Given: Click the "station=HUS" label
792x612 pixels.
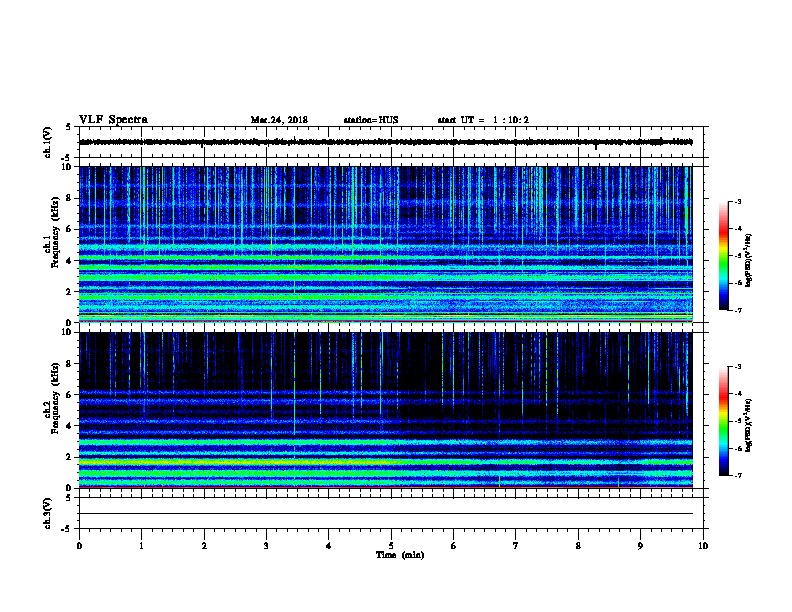Looking at the screenshot, I should point(371,120).
